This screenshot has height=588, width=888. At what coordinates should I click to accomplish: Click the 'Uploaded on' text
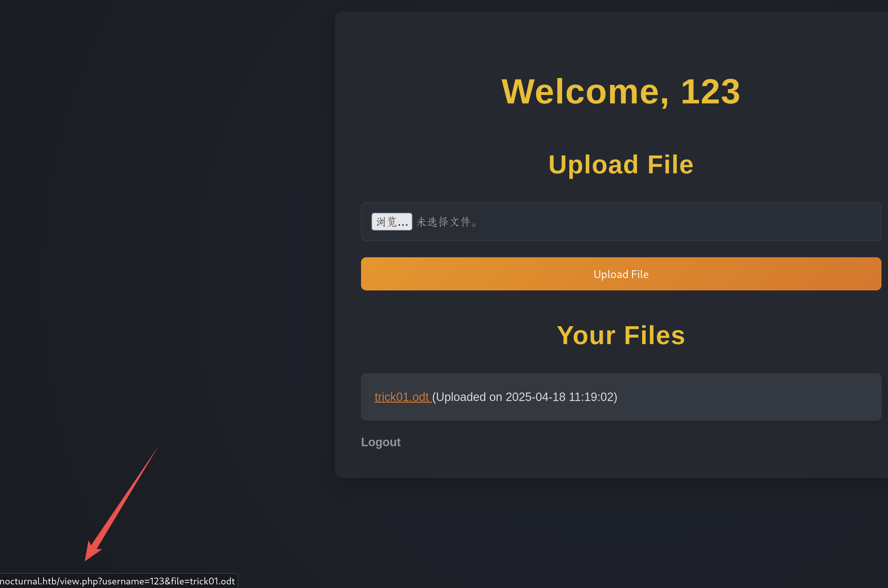[469, 397]
